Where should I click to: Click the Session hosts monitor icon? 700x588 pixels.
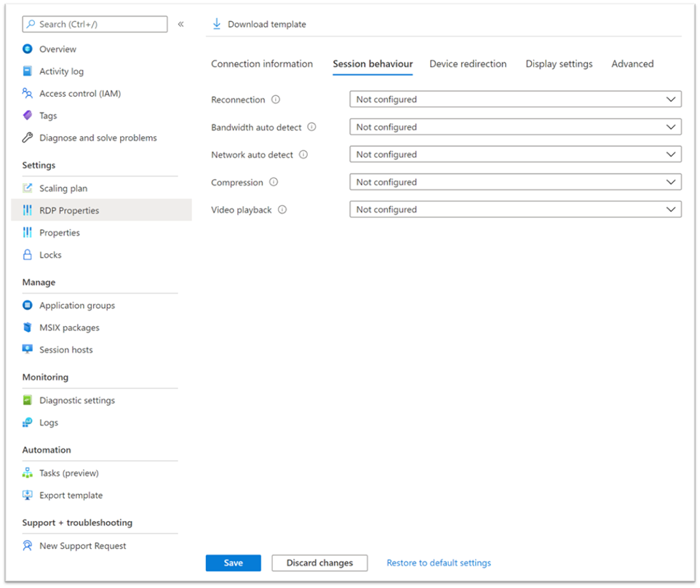27,349
